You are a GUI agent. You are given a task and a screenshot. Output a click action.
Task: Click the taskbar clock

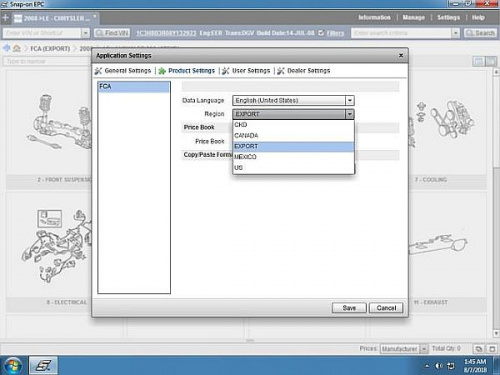coord(475,366)
